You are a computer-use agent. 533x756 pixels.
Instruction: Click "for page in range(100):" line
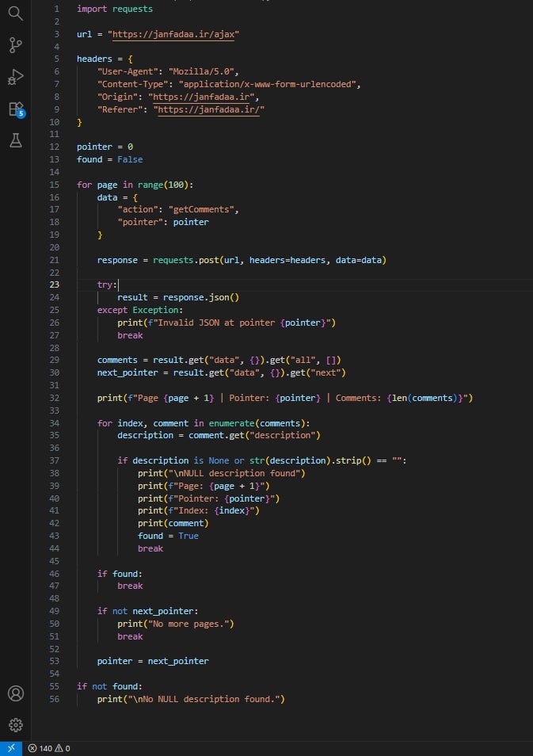(135, 185)
